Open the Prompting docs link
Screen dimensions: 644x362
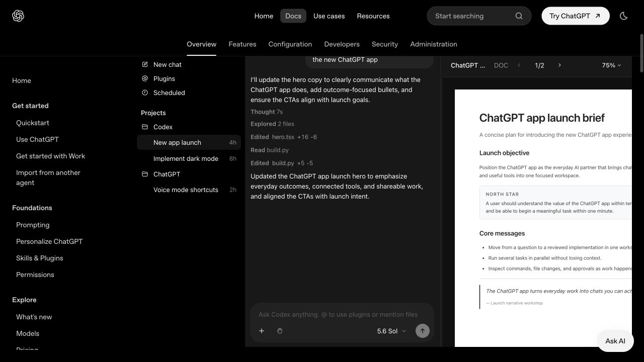[x=33, y=225]
